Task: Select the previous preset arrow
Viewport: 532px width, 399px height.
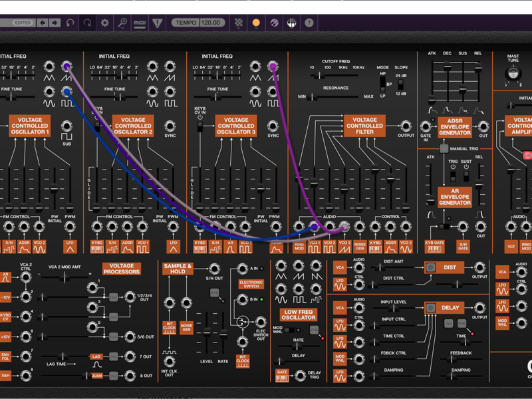Action: 43,23
